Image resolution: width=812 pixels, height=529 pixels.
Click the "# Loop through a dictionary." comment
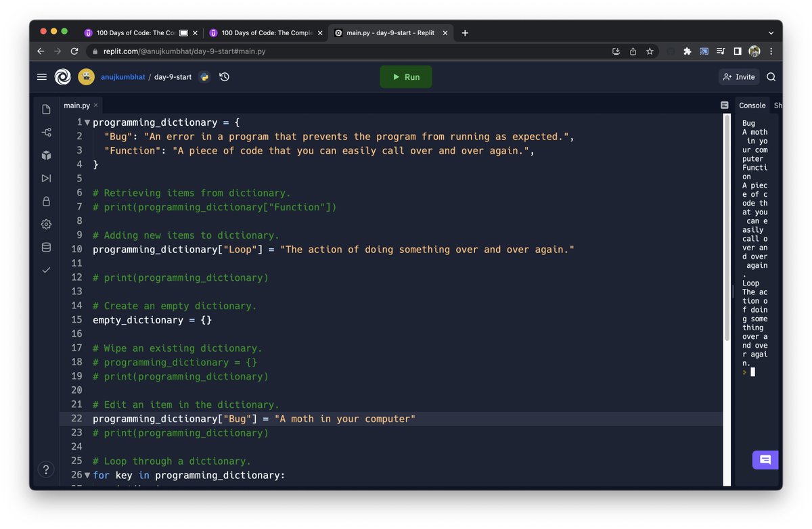(172, 461)
